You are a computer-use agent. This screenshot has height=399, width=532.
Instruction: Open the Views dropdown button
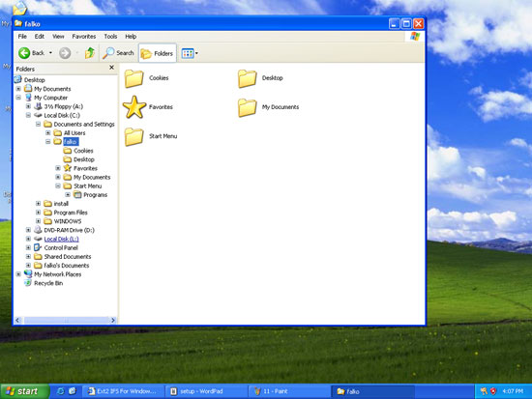tap(190, 53)
